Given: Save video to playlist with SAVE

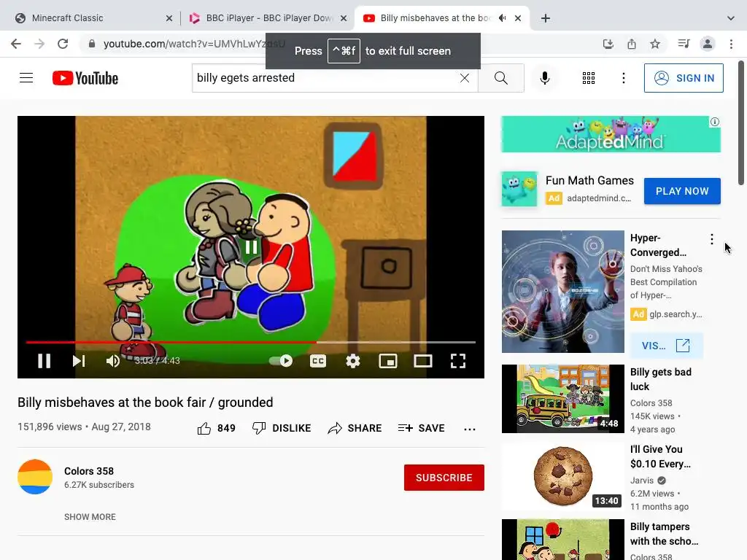Looking at the screenshot, I should [422, 428].
